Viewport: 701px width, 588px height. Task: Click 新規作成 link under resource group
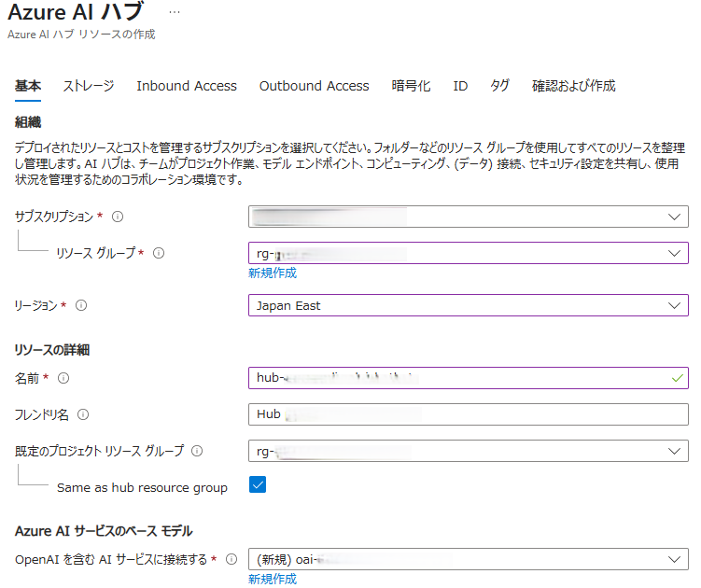(x=273, y=273)
